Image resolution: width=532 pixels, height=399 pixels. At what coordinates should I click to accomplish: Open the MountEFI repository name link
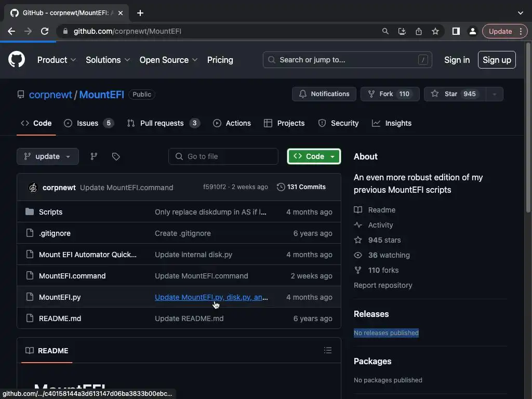click(101, 95)
